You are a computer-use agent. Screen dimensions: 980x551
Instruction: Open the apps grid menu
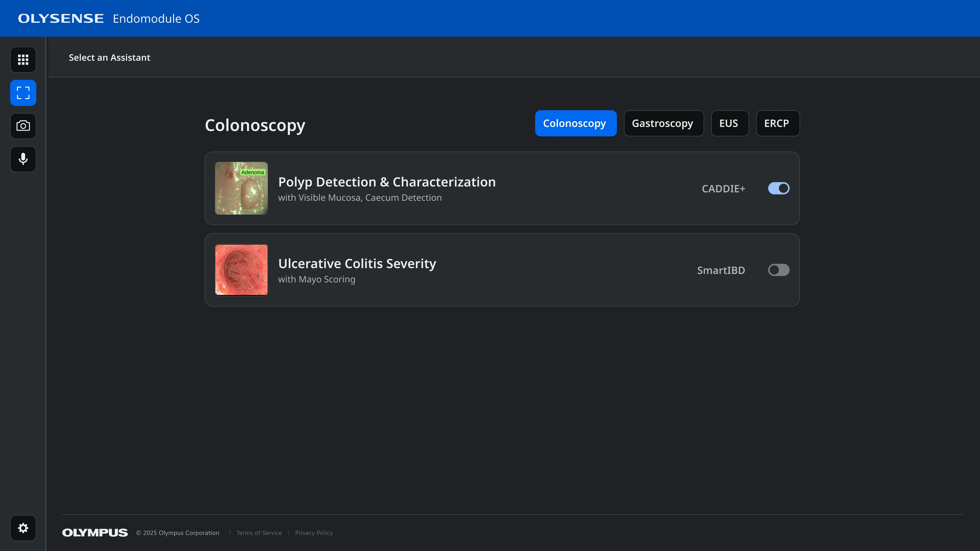pos(23,59)
